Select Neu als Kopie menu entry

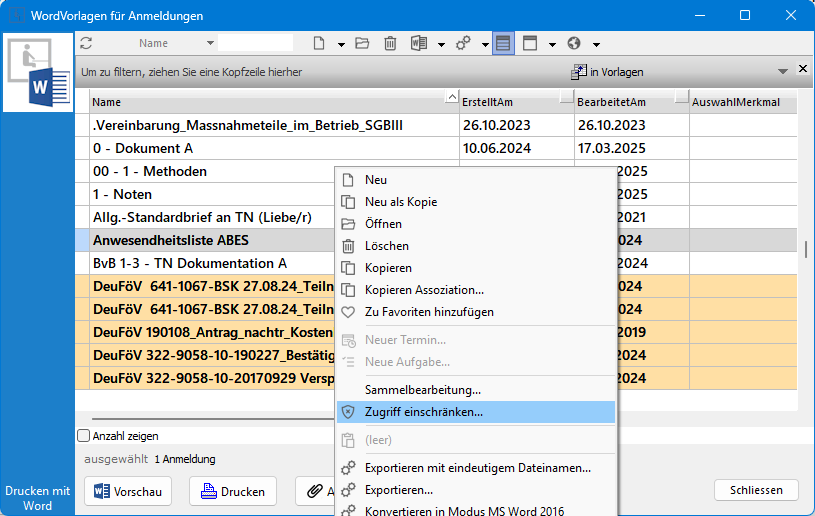tap(401, 202)
